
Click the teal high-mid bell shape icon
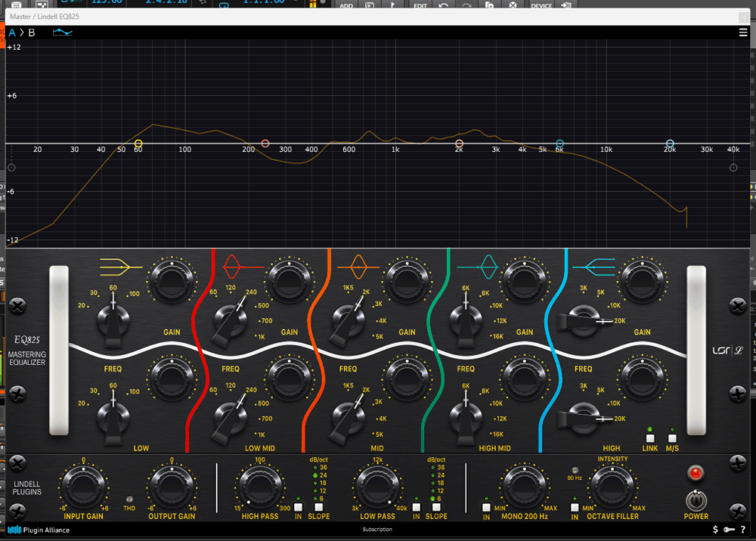tap(478, 267)
